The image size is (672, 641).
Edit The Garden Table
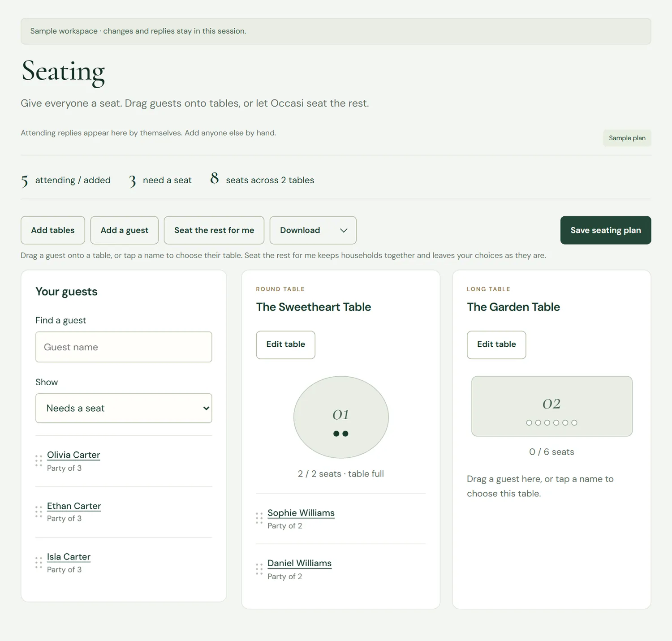496,344
